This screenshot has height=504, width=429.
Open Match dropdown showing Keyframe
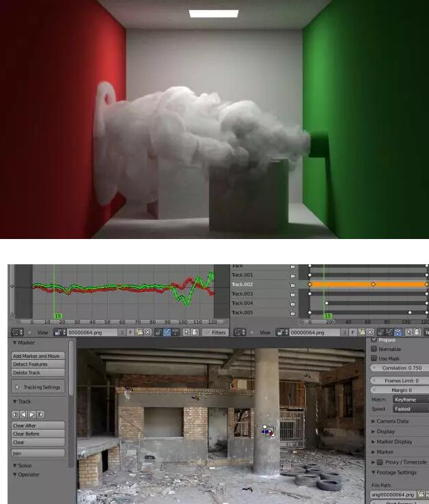411,400
